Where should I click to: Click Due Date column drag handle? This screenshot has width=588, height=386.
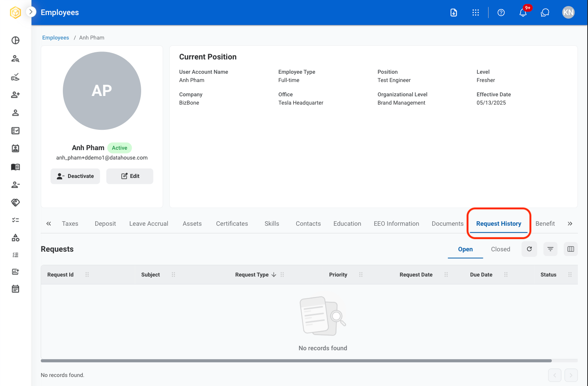(x=506, y=275)
